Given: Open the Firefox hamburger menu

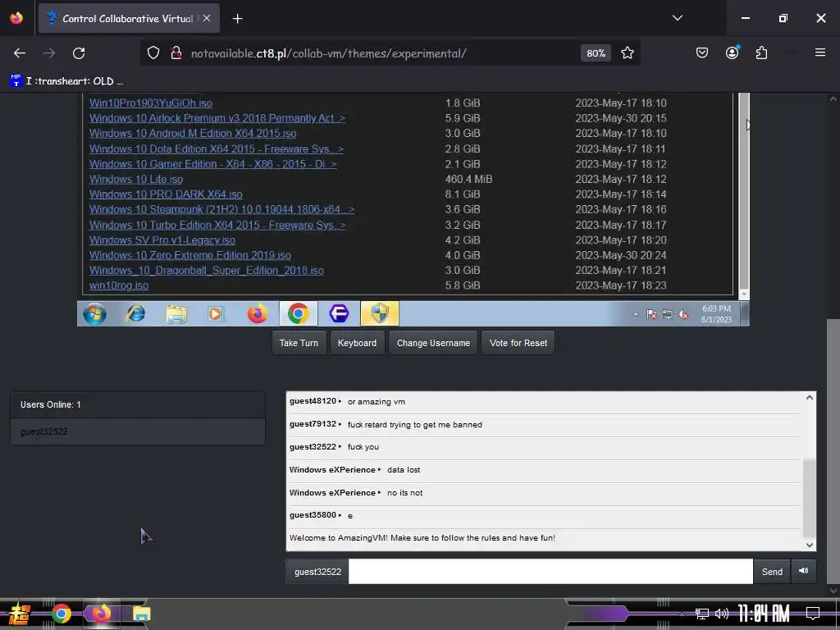Looking at the screenshot, I should pyautogui.click(x=819, y=52).
